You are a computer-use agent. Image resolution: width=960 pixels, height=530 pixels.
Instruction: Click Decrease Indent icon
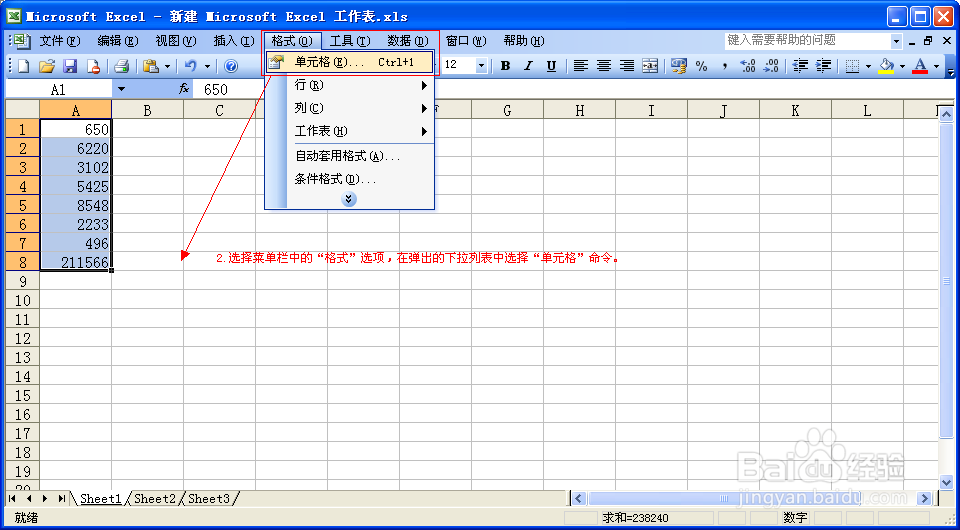pyautogui.click(x=800, y=65)
